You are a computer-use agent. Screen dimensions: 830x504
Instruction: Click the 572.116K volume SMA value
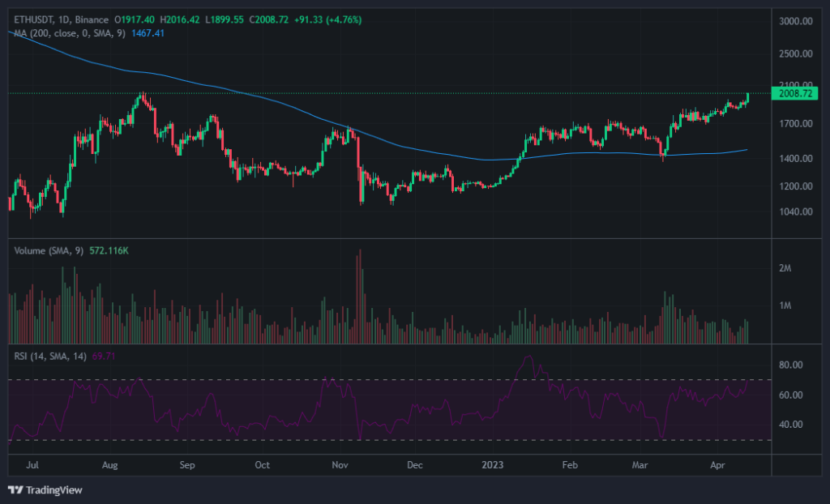pos(109,250)
